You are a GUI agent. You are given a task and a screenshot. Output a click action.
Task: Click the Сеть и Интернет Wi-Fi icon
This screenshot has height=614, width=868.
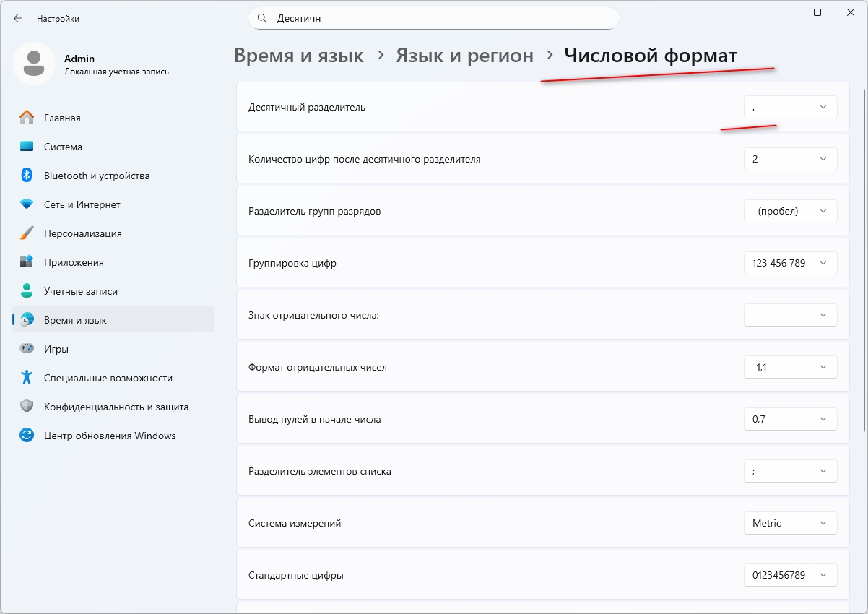pos(27,204)
